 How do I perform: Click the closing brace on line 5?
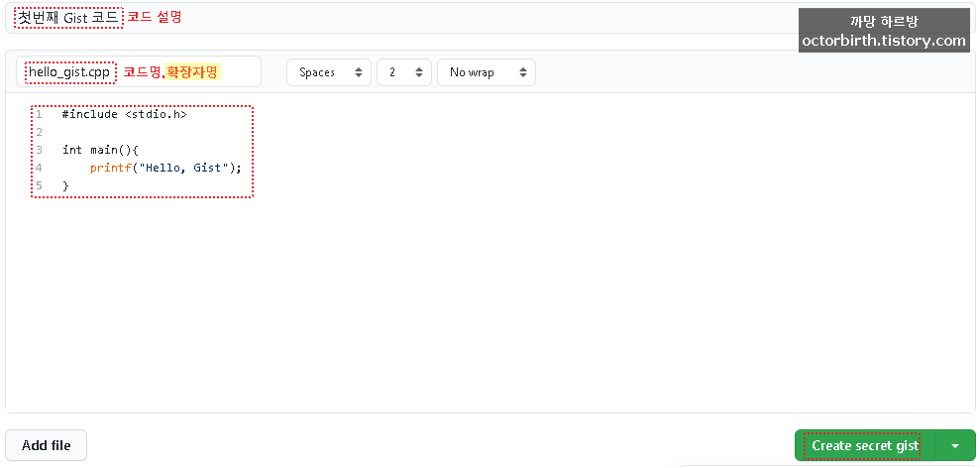click(x=65, y=185)
